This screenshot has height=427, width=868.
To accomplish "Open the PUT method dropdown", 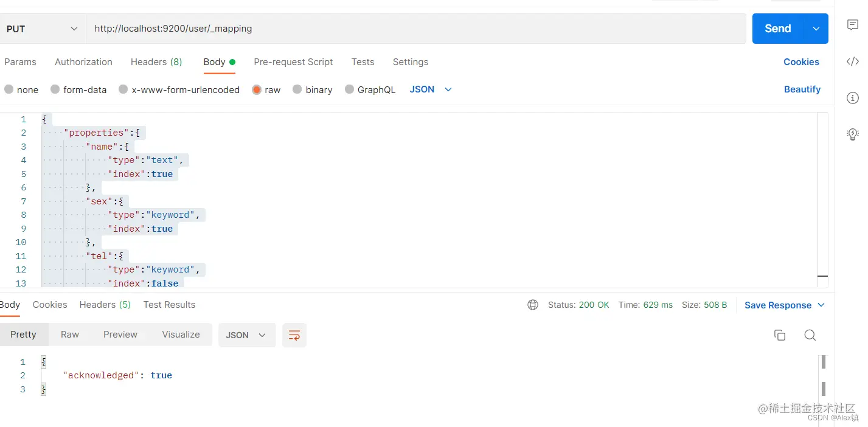I will tap(43, 29).
